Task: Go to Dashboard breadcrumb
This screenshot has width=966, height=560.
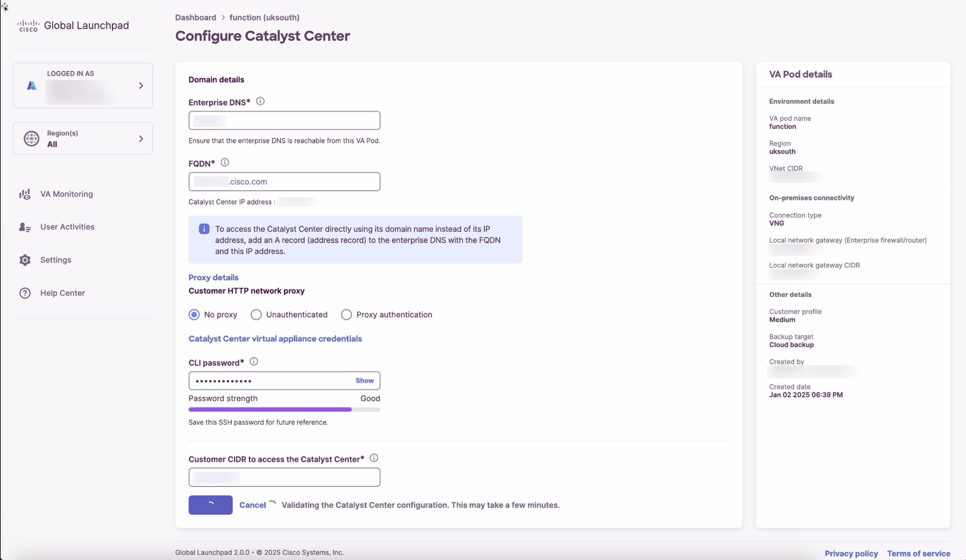Action: pyautogui.click(x=196, y=18)
